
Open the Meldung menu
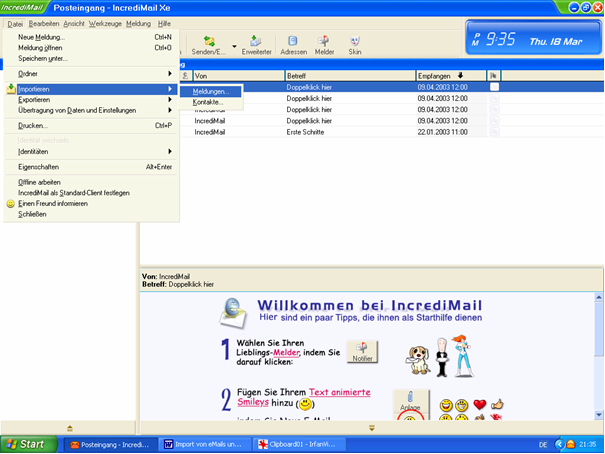(138, 24)
